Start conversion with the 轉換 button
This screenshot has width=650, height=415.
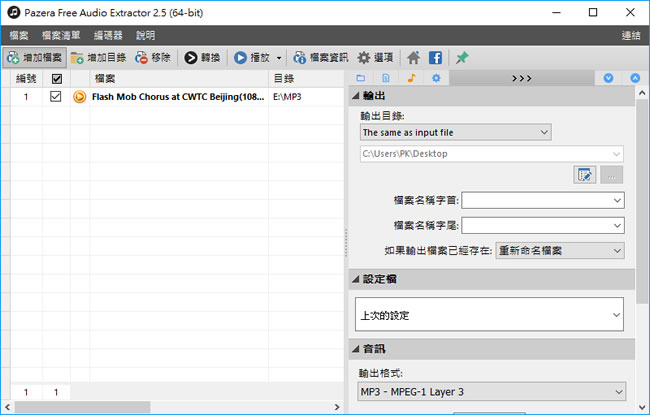[x=202, y=58]
